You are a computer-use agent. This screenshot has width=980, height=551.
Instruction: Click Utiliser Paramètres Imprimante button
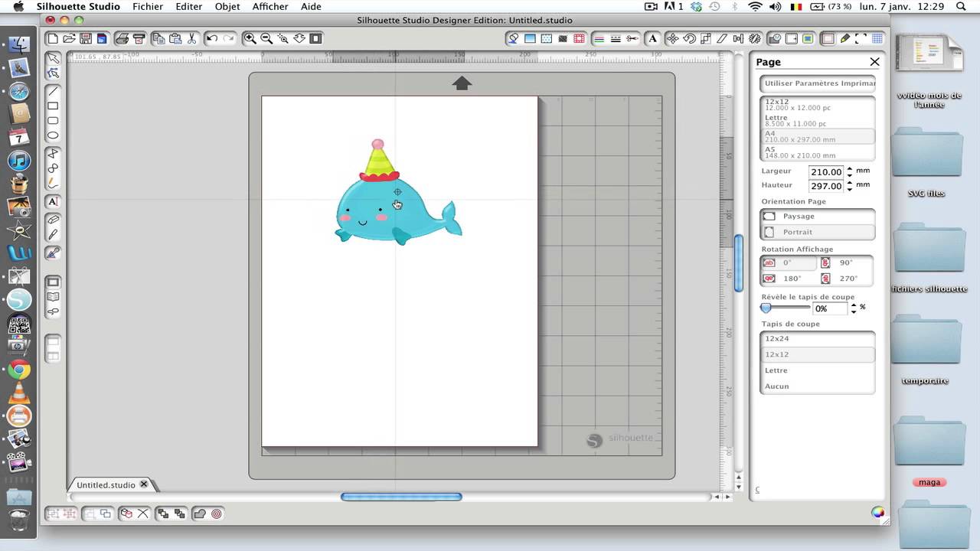tap(818, 83)
